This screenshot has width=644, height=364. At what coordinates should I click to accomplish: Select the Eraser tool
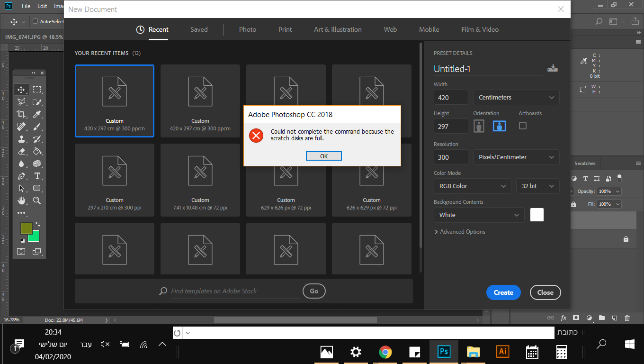point(21,151)
